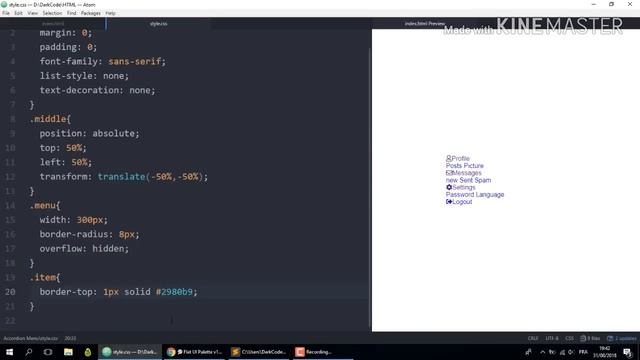Open the Packages menu
This screenshot has width=640, height=360.
pos(91,13)
